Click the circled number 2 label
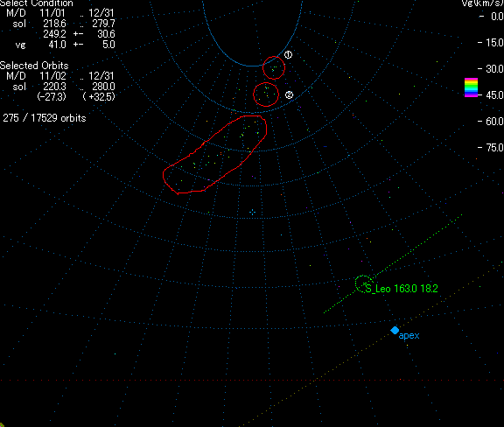The image size is (504, 427). click(x=289, y=94)
